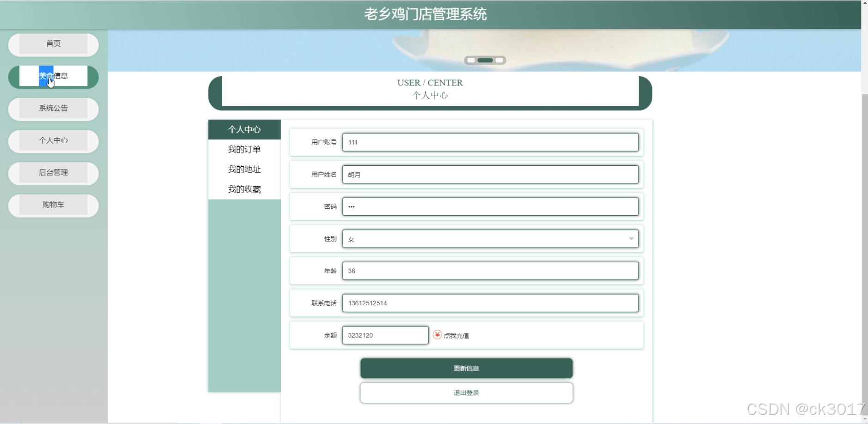868x424 pixels.
Task: Select the last carousel indicator dot
Action: pyautogui.click(x=499, y=60)
